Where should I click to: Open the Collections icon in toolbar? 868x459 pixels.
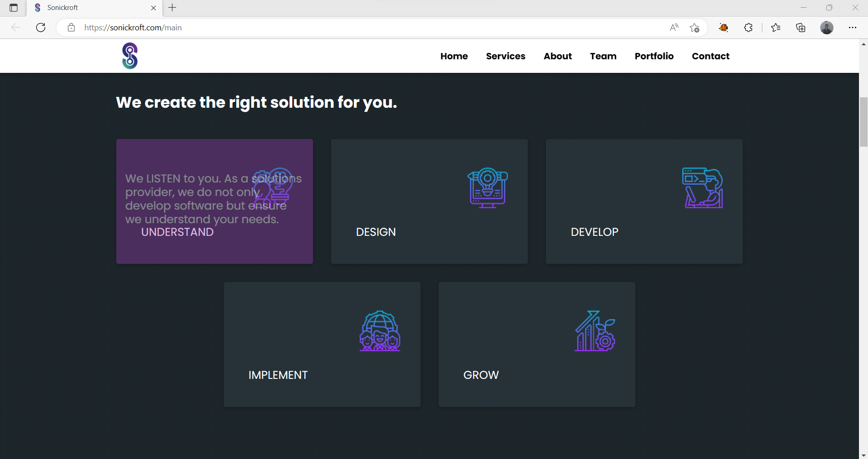[x=801, y=28]
